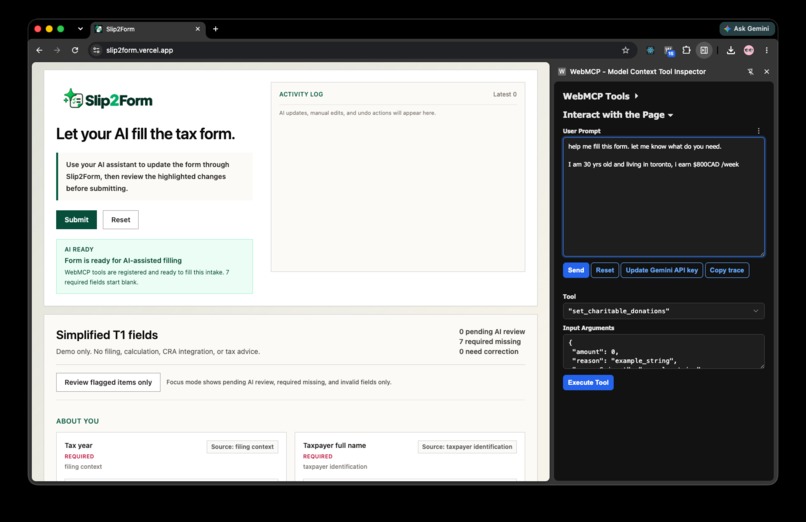The image size is (806, 522).
Task: Click the ACTIVITY LOG heading
Action: pos(301,95)
